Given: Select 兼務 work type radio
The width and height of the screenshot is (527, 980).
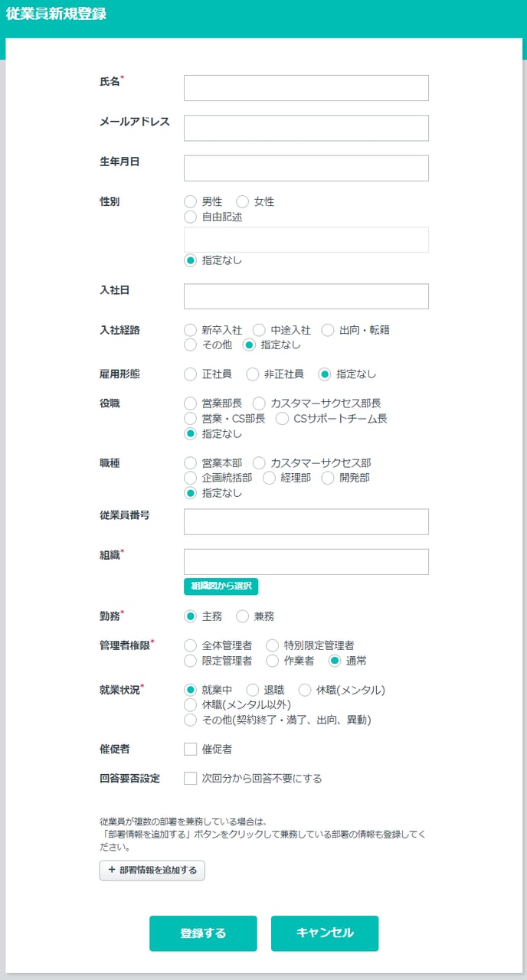Looking at the screenshot, I should tap(243, 616).
